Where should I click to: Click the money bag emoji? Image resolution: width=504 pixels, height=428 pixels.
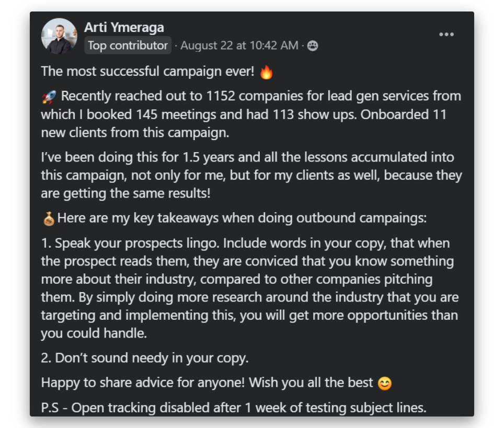coord(48,218)
